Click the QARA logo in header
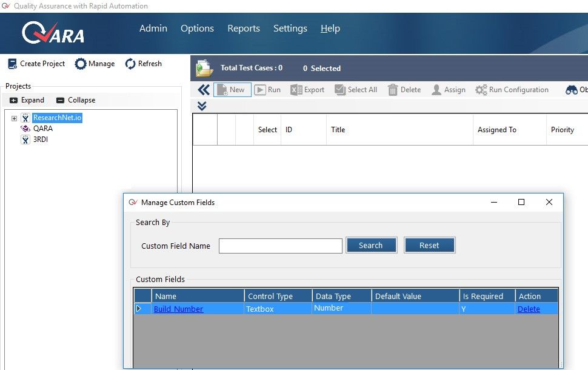The height and width of the screenshot is (370, 588). point(53,33)
